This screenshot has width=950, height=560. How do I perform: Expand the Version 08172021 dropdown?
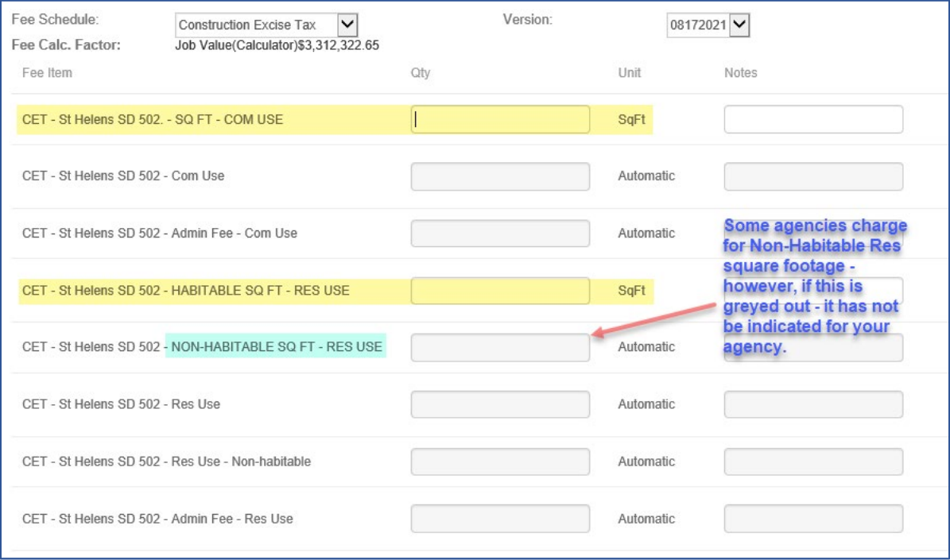tap(708, 26)
